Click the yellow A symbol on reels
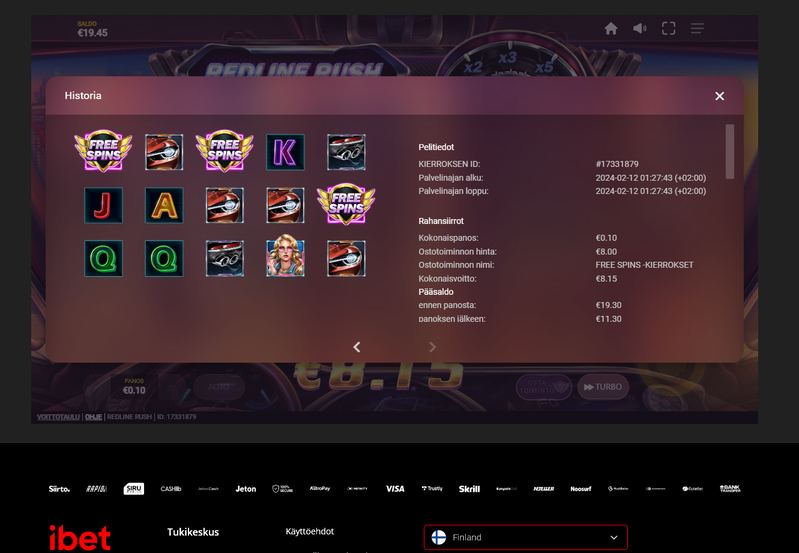Image resolution: width=799 pixels, height=553 pixels. click(x=164, y=205)
